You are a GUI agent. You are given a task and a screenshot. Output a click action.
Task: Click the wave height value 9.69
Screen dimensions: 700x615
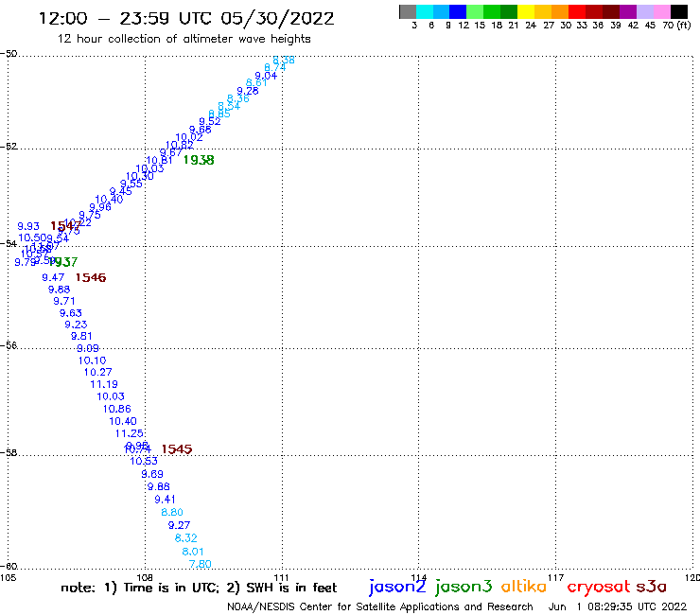tap(152, 474)
